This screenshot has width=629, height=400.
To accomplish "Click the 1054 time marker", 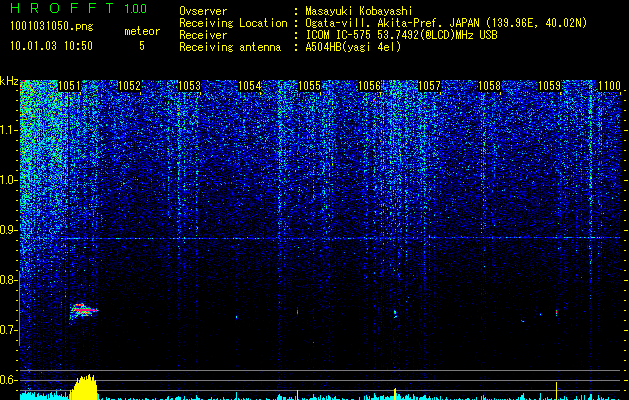I will point(250,86).
